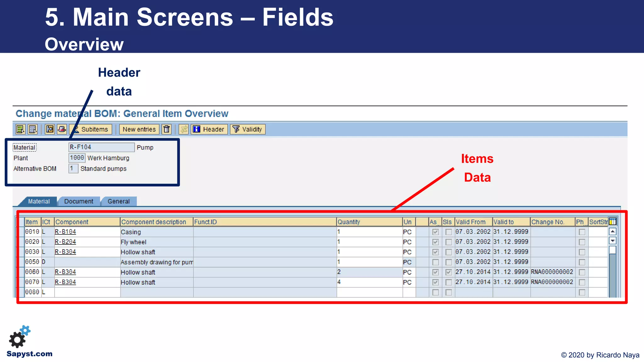Click the Valid From column header

click(474, 222)
